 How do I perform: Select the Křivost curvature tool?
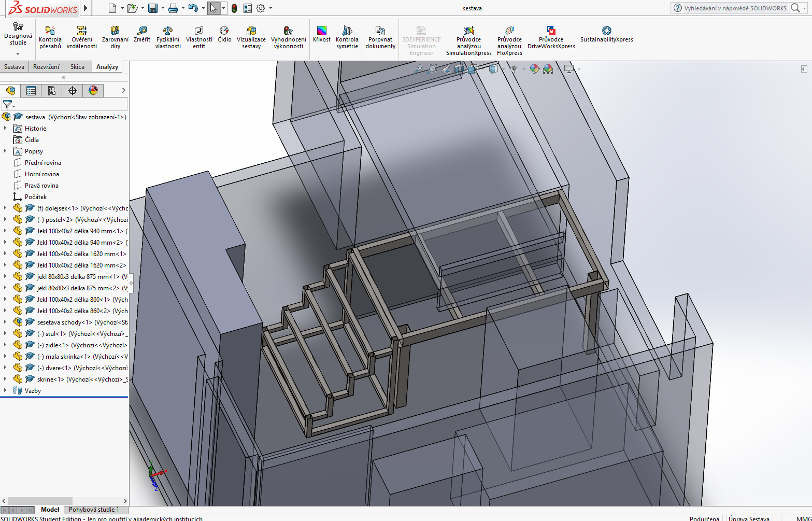coord(321,34)
